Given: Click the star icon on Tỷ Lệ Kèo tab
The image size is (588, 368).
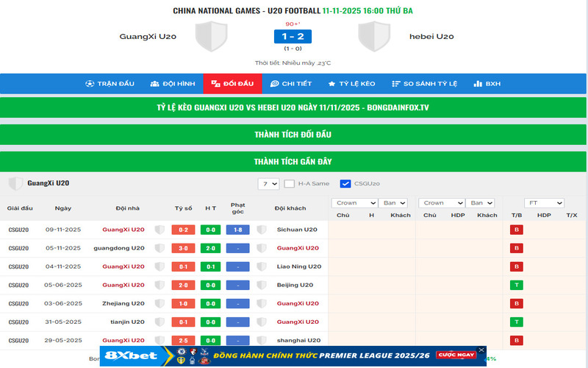Looking at the screenshot, I should pos(332,84).
